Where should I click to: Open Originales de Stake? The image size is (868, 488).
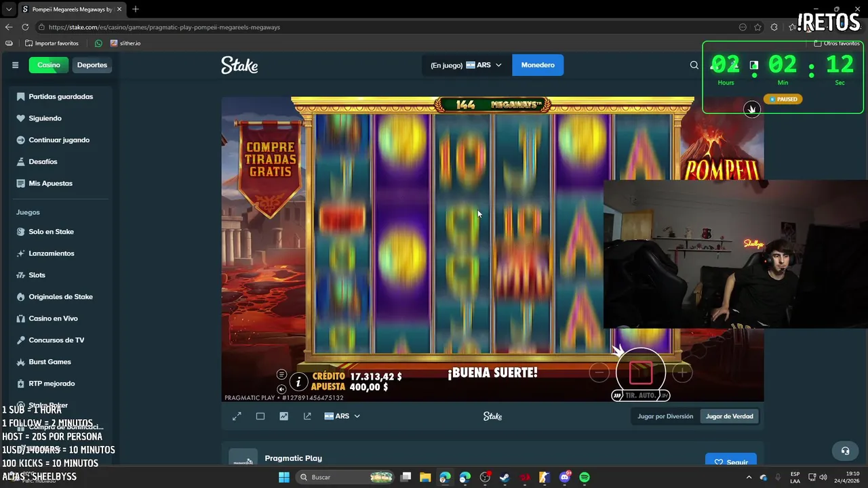coord(60,297)
